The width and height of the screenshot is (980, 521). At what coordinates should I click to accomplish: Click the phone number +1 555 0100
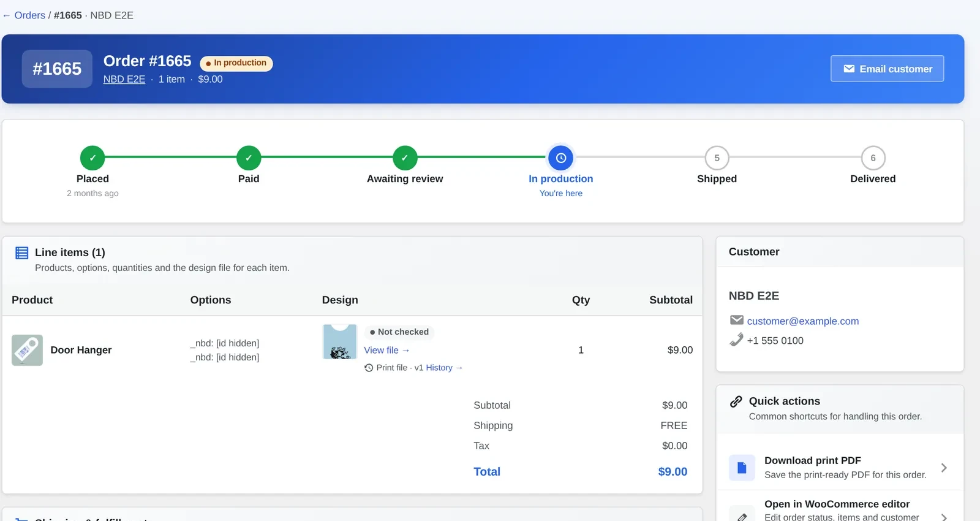(775, 341)
